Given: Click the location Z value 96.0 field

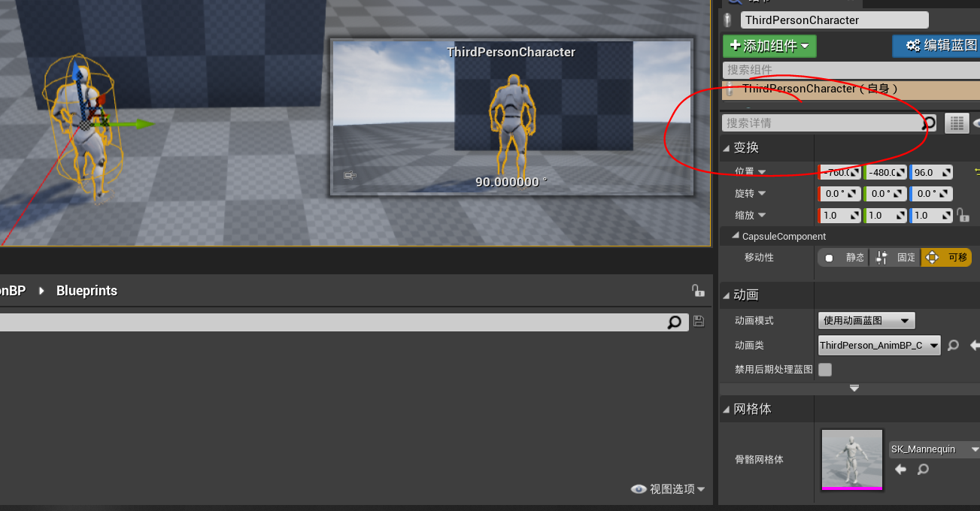Looking at the screenshot, I should 931,172.
